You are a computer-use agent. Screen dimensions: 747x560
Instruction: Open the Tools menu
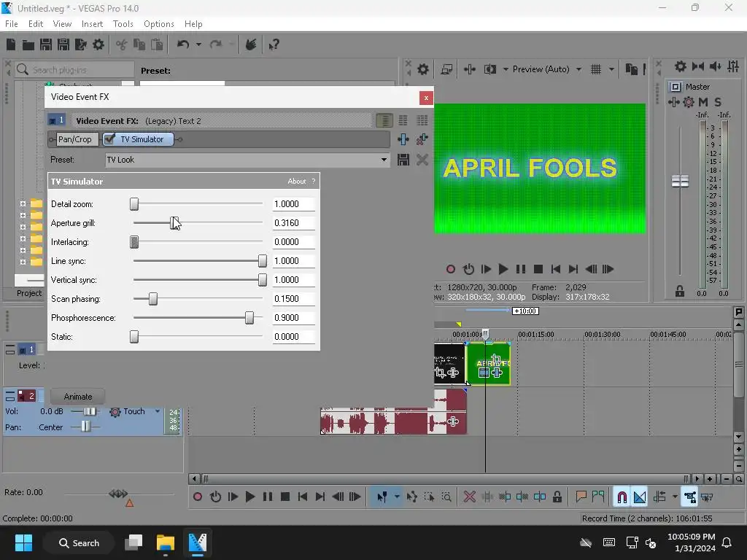123,24
